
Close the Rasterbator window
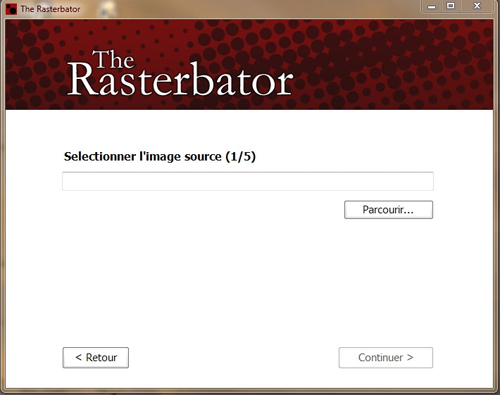477,6
